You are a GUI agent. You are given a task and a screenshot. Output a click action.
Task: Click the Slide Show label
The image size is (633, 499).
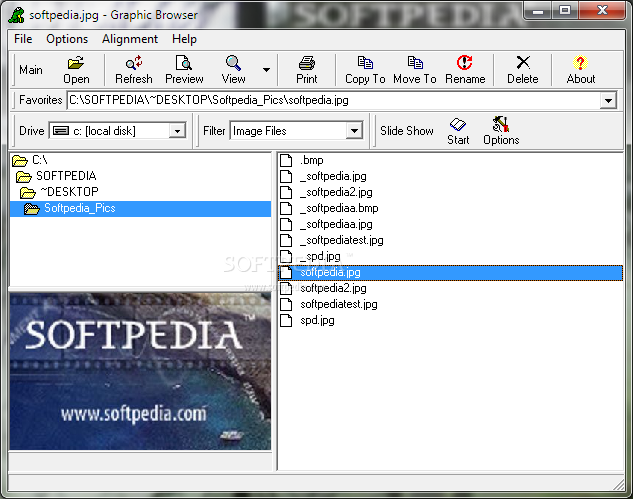tap(407, 131)
